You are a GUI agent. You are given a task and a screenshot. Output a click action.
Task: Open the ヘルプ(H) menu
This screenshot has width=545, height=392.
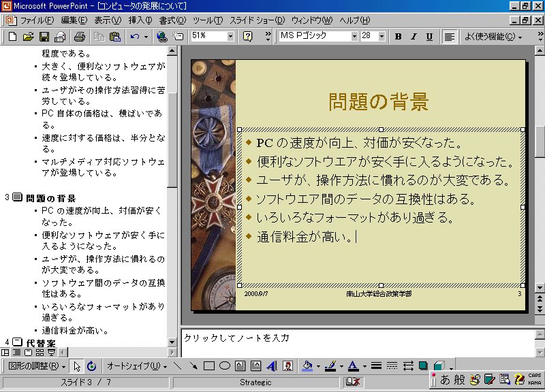pyautogui.click(x=355, y=20)
